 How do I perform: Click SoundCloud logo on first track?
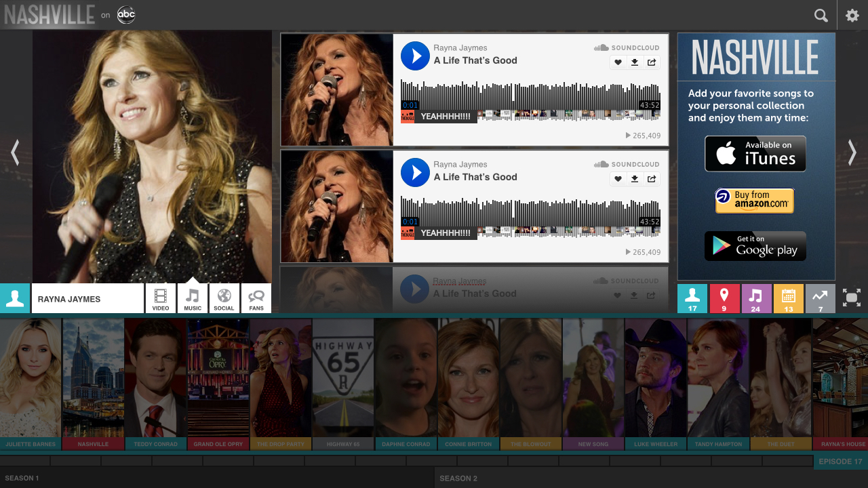coord(627,47)
